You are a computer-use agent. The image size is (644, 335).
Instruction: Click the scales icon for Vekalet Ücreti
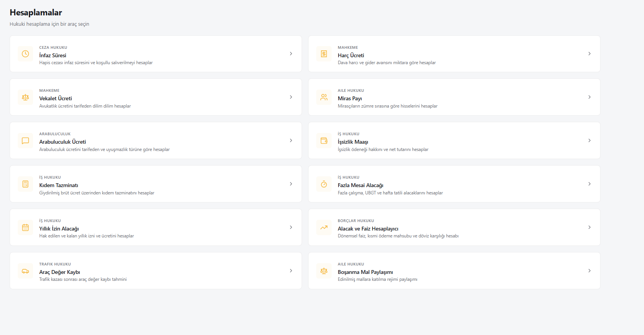(25, 97)
